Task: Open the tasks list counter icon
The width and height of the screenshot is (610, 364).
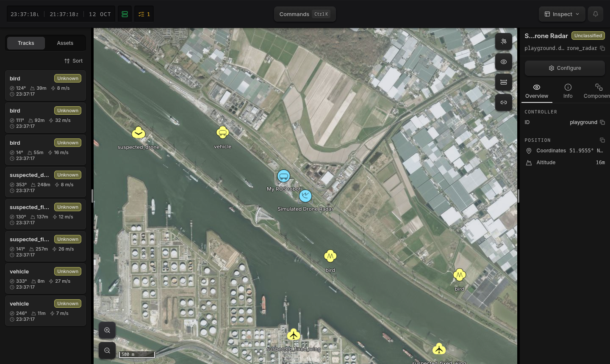Action: click(x=144, y=14)
